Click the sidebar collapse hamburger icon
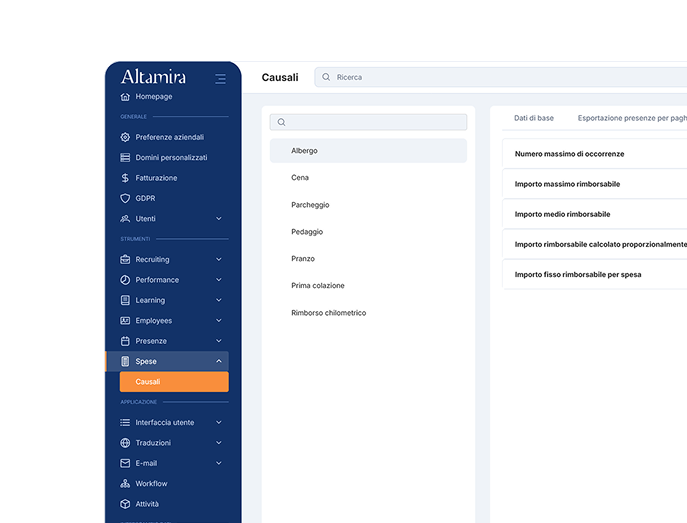 click(220, 78)
